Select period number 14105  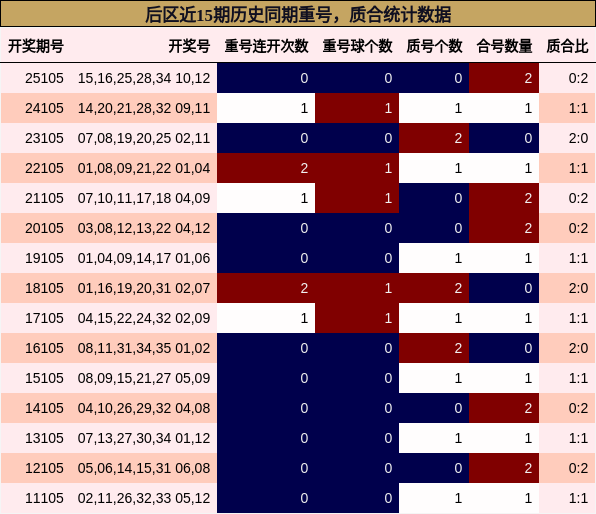click(x=44, y=408)
